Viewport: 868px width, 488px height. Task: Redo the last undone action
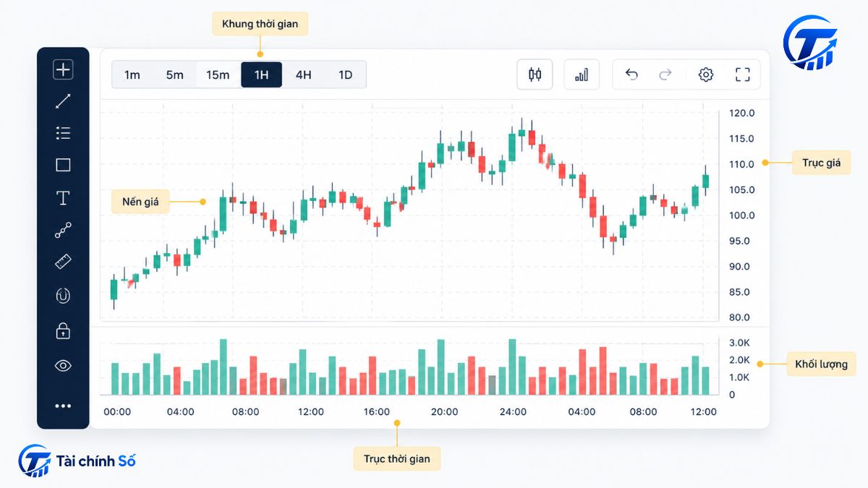665,74
